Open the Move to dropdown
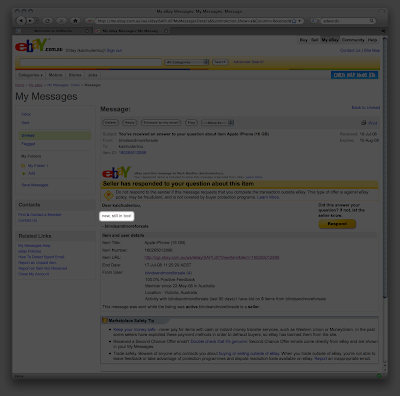400x396 pixels. 217,123
